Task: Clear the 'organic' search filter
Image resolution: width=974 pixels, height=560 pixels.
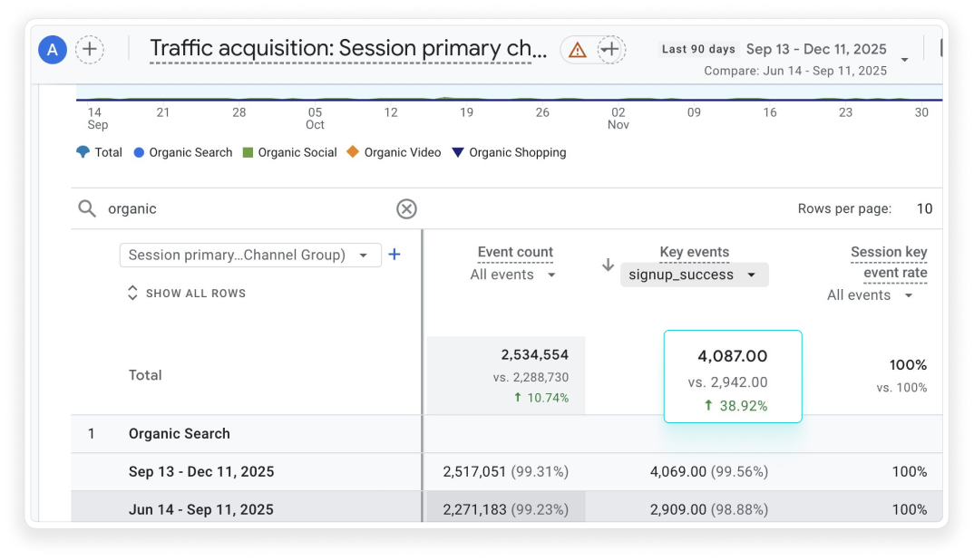Action: coord(406,209)
